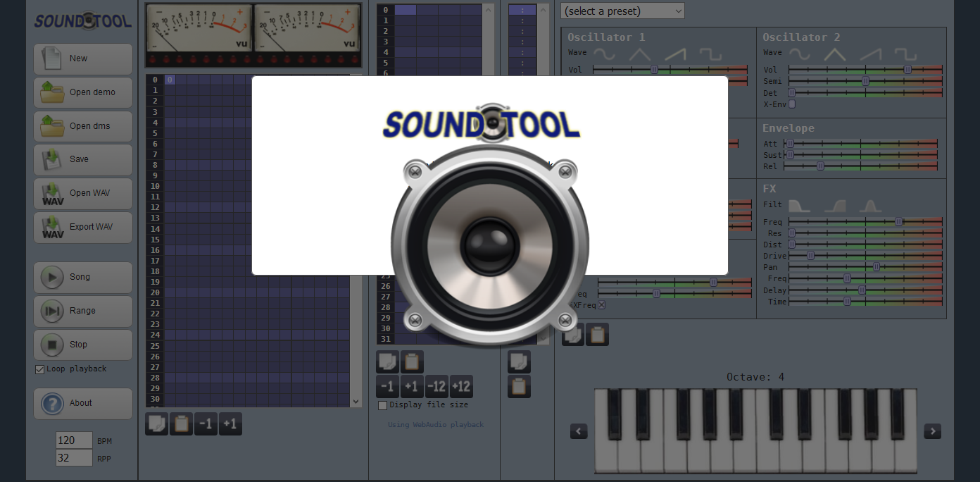
Task: Paste into the pattern editor
Action: (412, 362)
